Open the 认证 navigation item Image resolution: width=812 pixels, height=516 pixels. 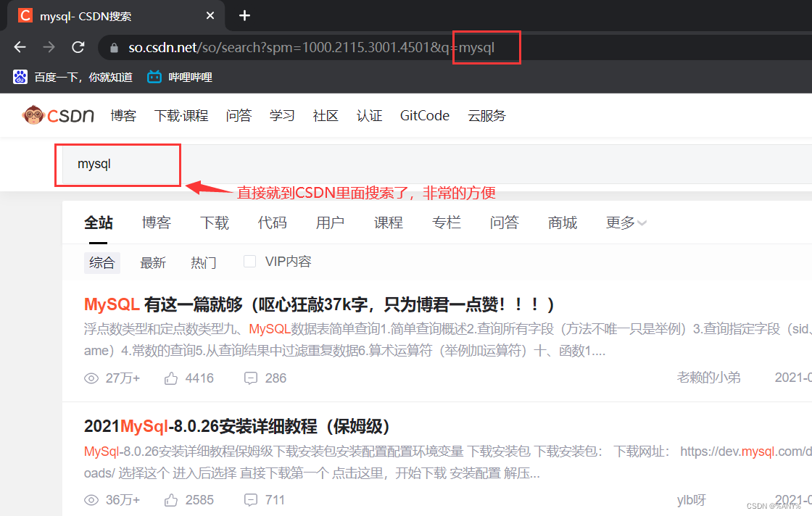coord(369,115)
